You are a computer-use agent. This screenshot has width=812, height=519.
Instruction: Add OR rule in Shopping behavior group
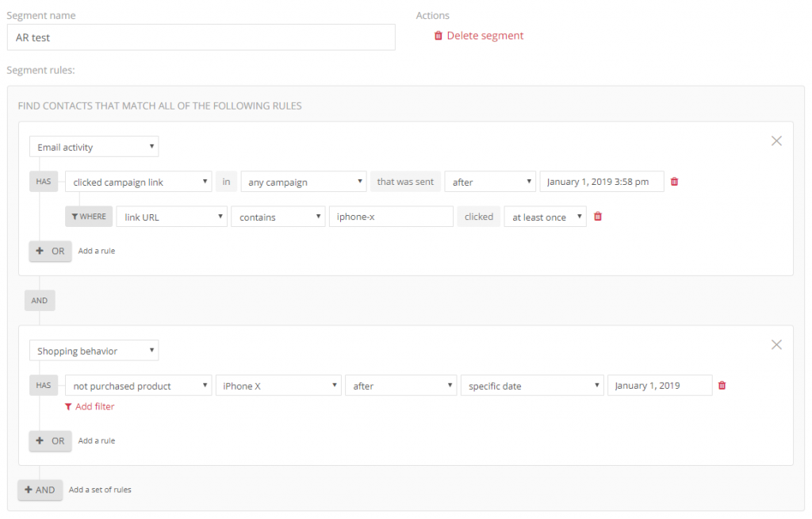point(50,440)
